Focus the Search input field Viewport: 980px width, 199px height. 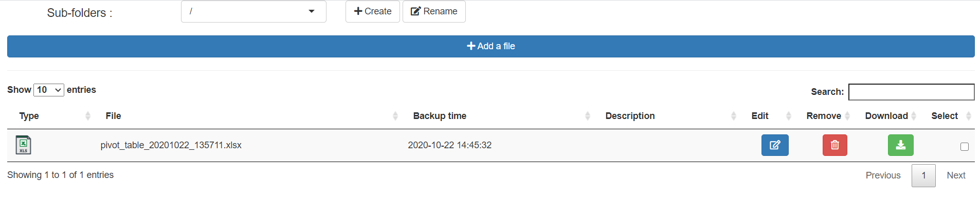(x=912, y=92)
